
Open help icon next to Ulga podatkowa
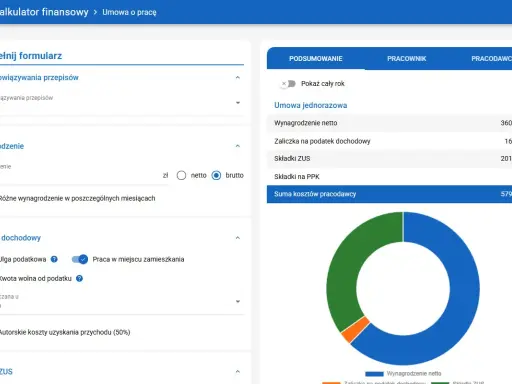[54, 259]
